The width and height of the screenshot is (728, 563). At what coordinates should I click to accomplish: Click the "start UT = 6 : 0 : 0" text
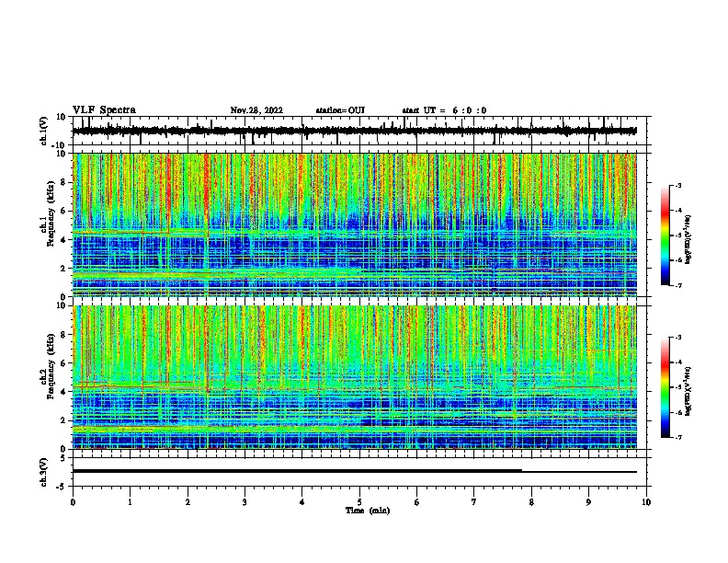coord(444,110)
